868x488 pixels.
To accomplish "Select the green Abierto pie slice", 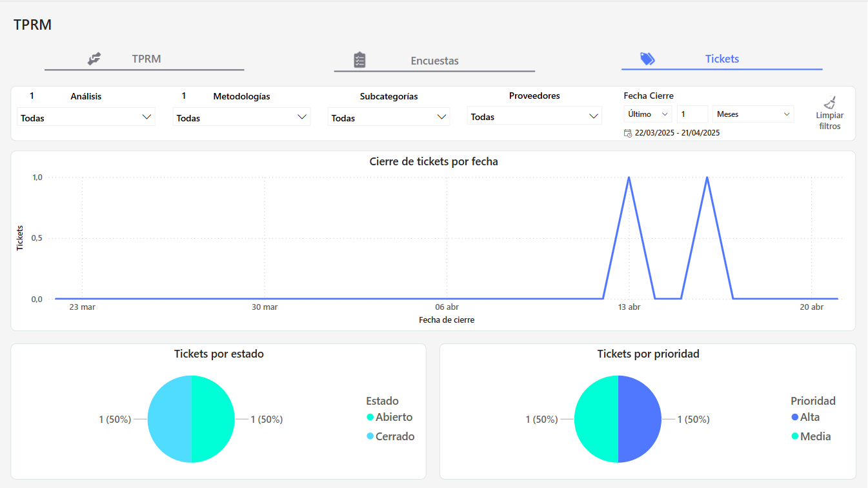I will [213, 420].
